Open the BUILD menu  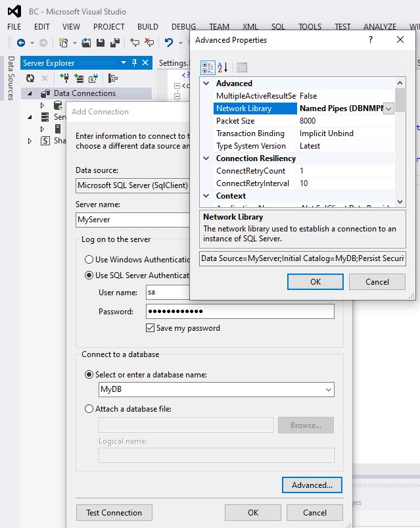pyautogui.click(x=147, y=27)
